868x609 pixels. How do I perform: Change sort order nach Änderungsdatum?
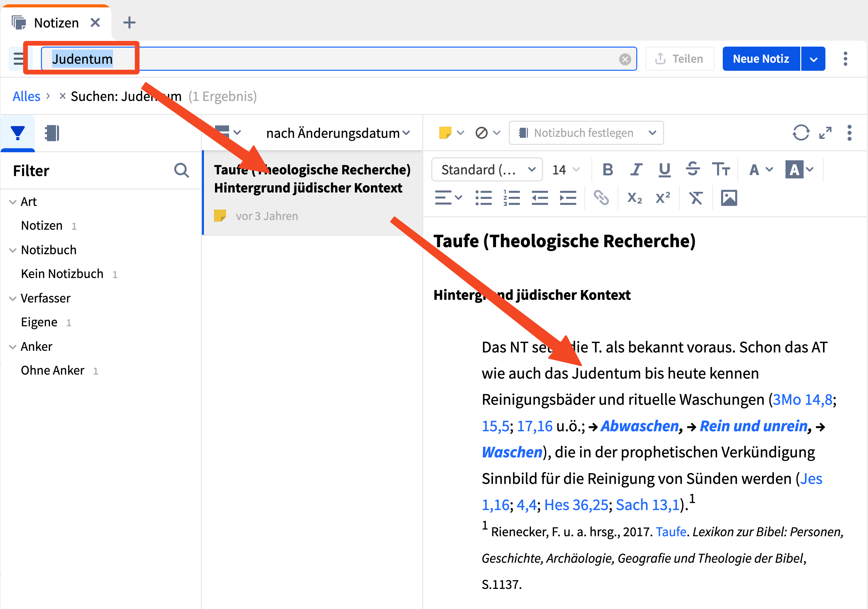coord(338,133)
